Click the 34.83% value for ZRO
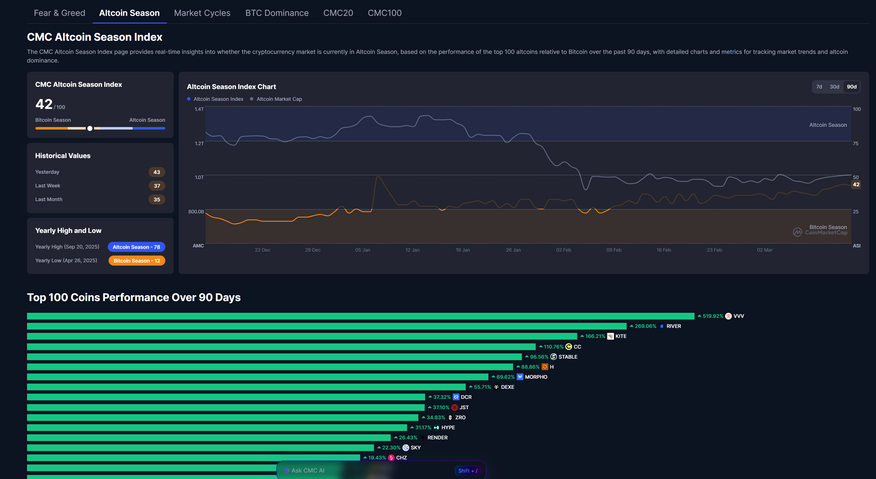Image resolution: width=876 pixels, height=479 pixels. (436, 418)
